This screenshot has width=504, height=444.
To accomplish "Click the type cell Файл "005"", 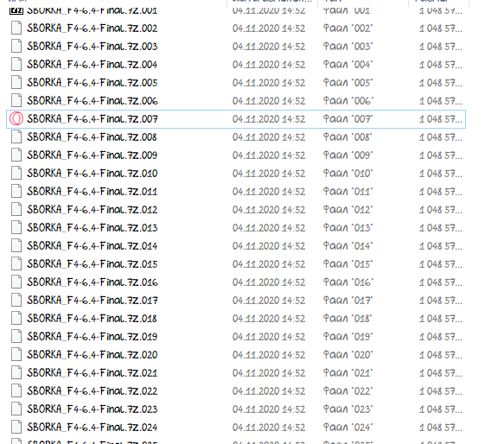I will [348, 83].
